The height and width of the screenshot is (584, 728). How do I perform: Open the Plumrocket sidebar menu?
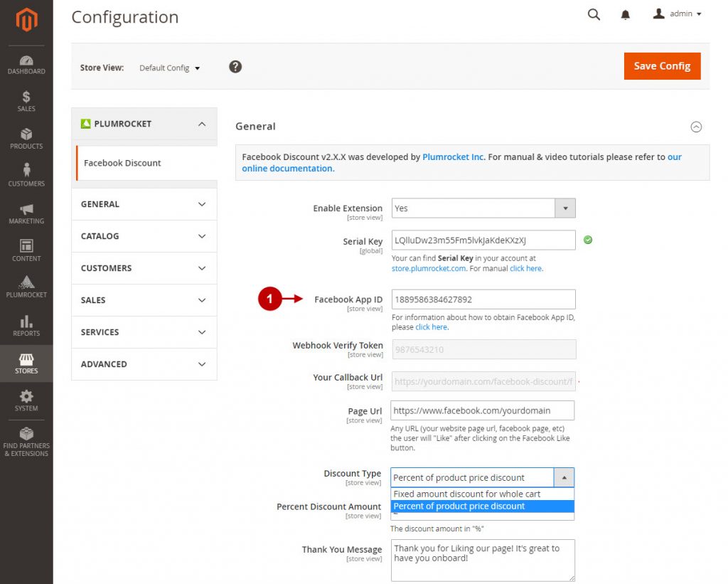[26, 287]
